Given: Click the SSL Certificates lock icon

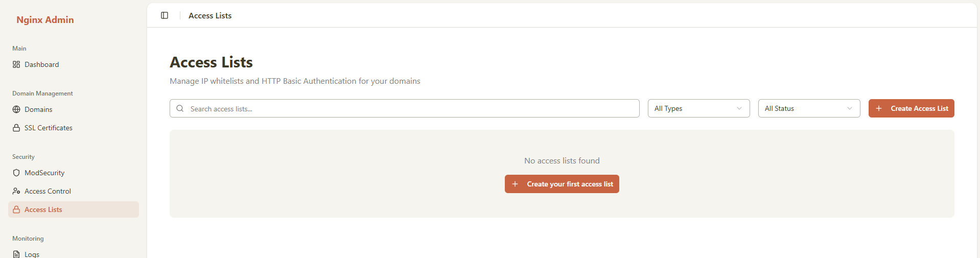Looking at the screenshot, I should click(16, 128).
